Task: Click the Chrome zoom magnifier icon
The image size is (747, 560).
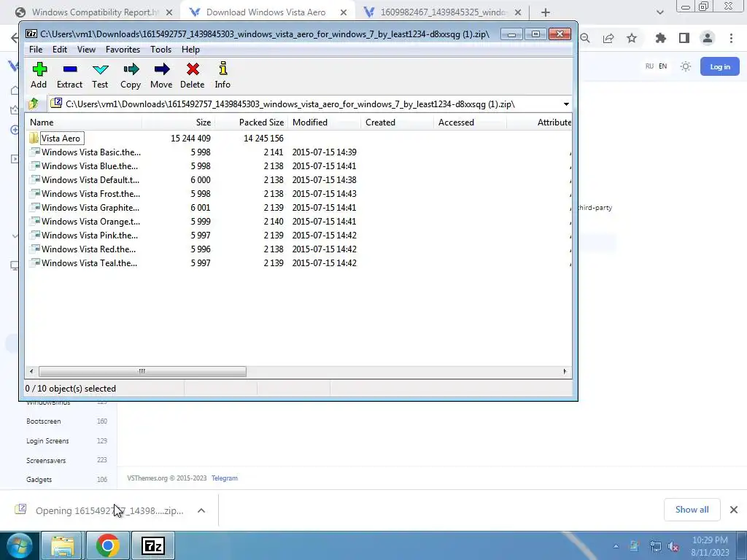Action: (585, 39)
